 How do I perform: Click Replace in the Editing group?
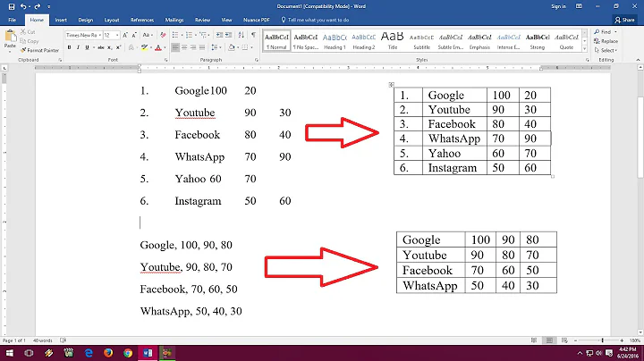606,41
